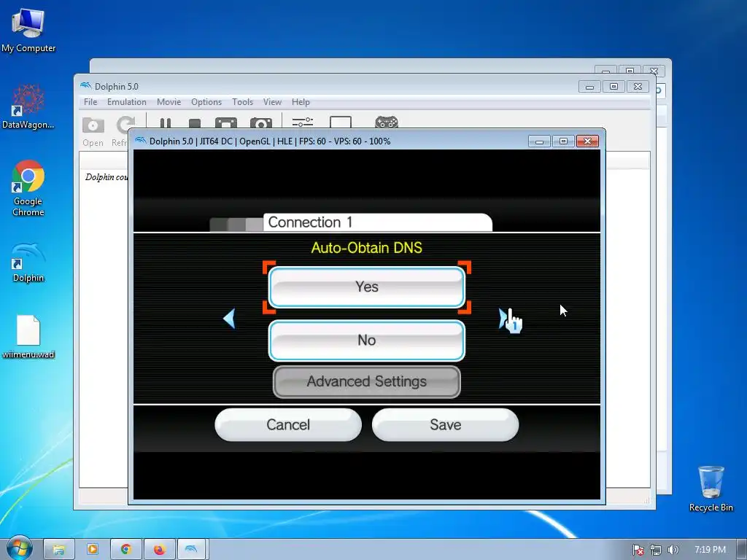Open the media player taskbar icon
The image size is (747, 560).
pyautogui.click(x=93, y=550)
